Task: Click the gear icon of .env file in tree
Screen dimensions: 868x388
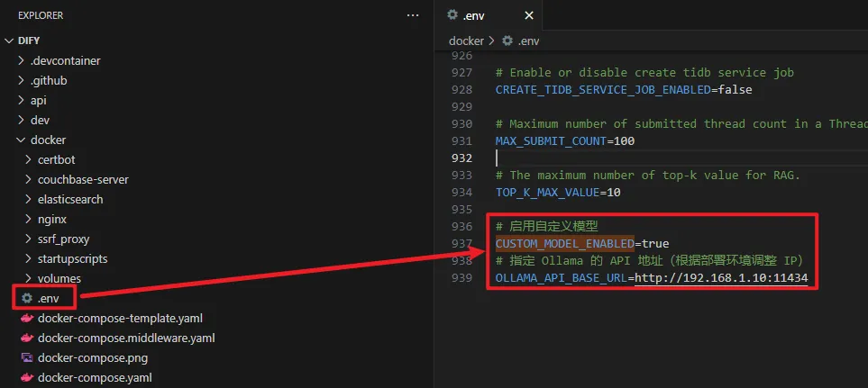Action: click(27, 298)
